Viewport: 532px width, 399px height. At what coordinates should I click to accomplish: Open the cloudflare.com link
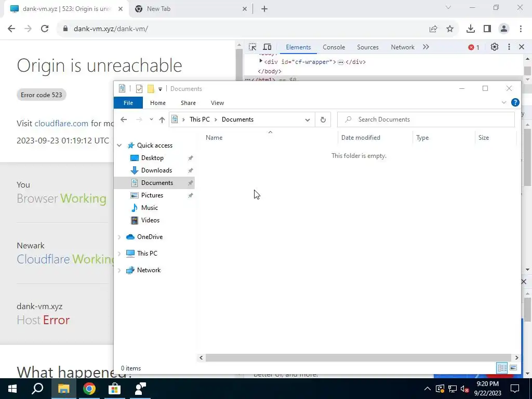coord(61,123)
